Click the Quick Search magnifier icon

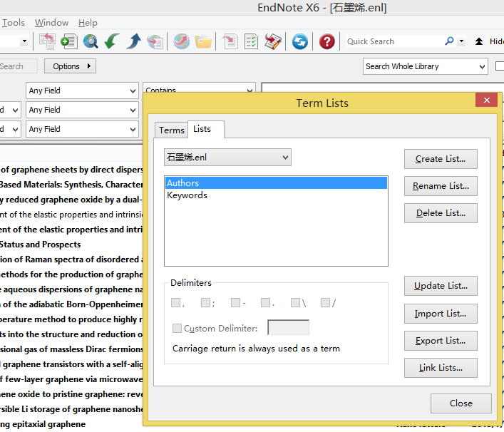(x=449, y=41)
